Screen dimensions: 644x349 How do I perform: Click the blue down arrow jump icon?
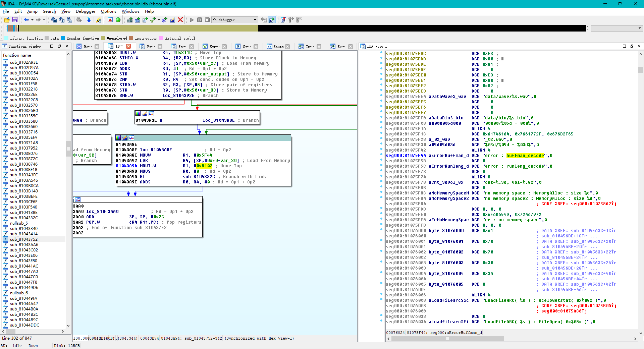(89, 20)
